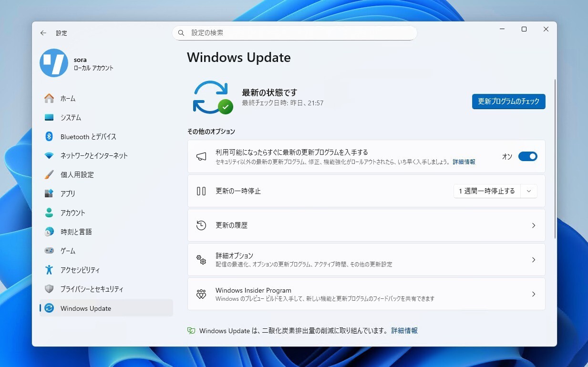Expand 更新の履歴 chevron
The image size is (588, 367).
pyautogui.click(x=534, y=225)
